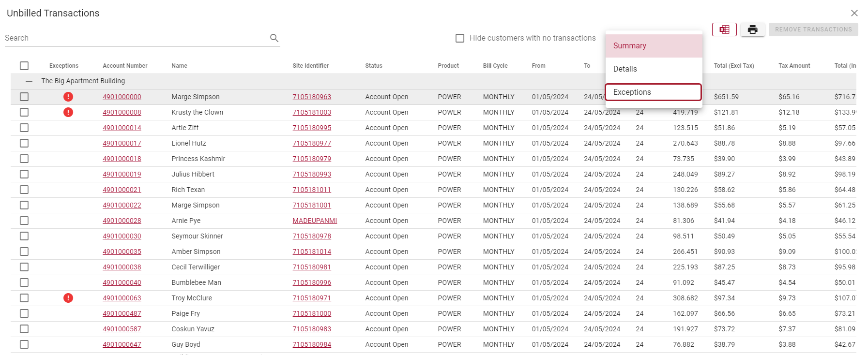Click the name Amber Simpson

pyautogui.click(x=196, y=251)
